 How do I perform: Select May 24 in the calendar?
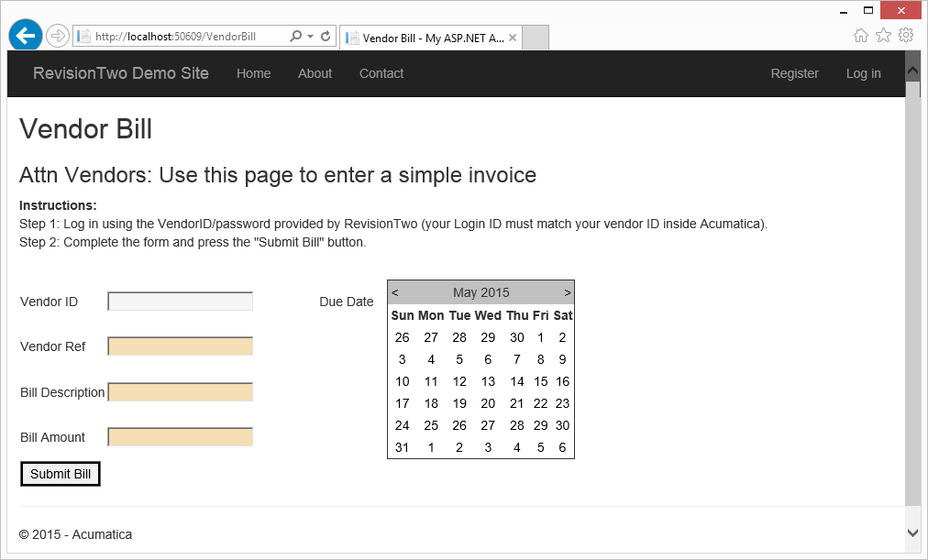403,425
